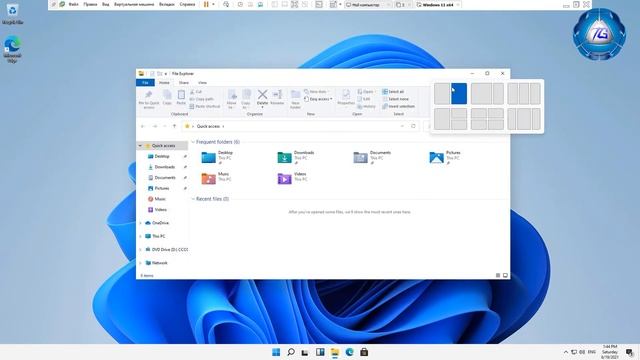Click History in the Open group

(366, 106)
